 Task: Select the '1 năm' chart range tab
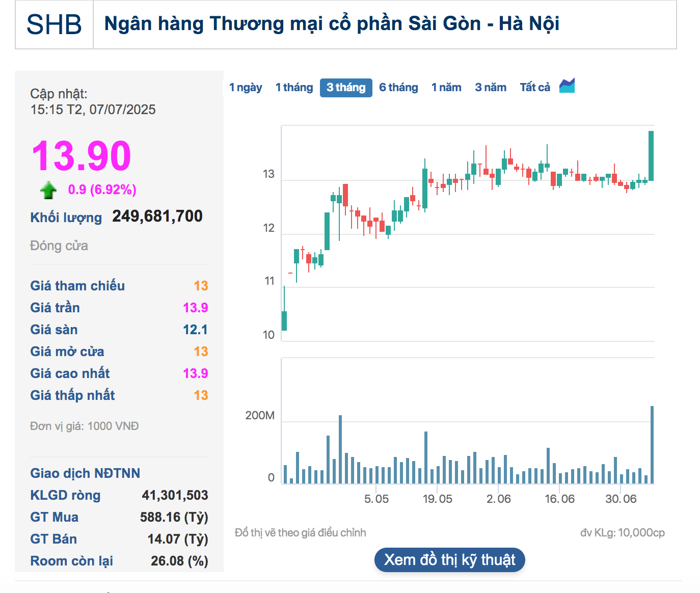[x=446, y=87]
